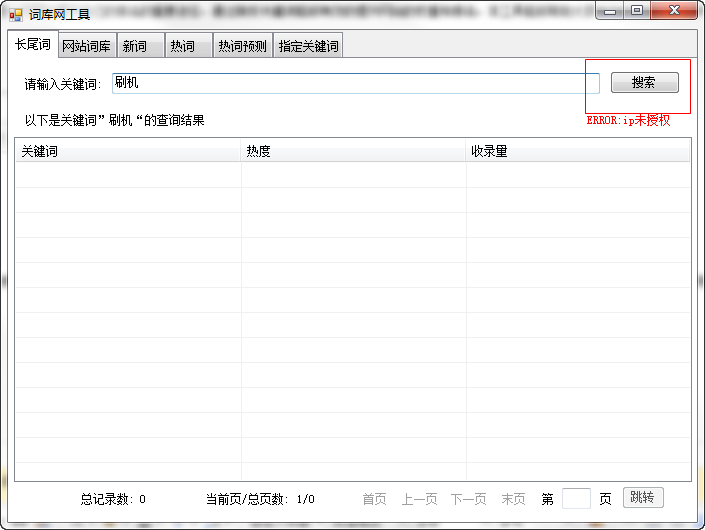Click the 末页 last page link
The width and height of the screenshot is (705, 530).
pos(513,499)
